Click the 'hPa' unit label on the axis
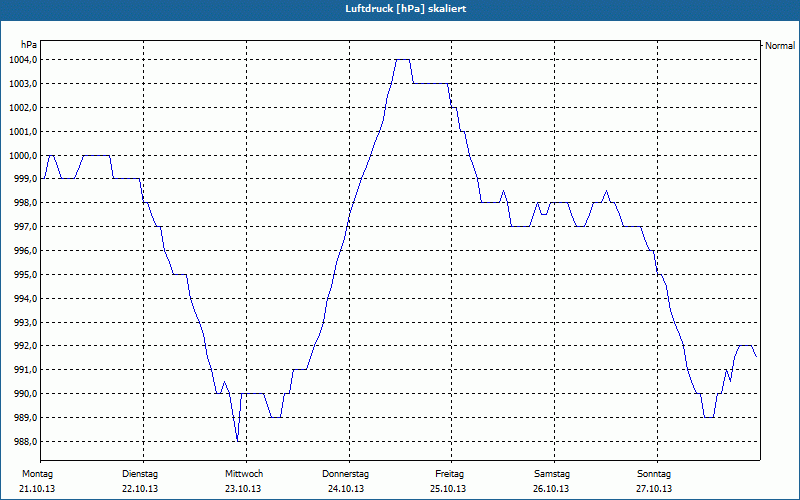Viewport: 800px width, 500px height. tap(29, 45)
